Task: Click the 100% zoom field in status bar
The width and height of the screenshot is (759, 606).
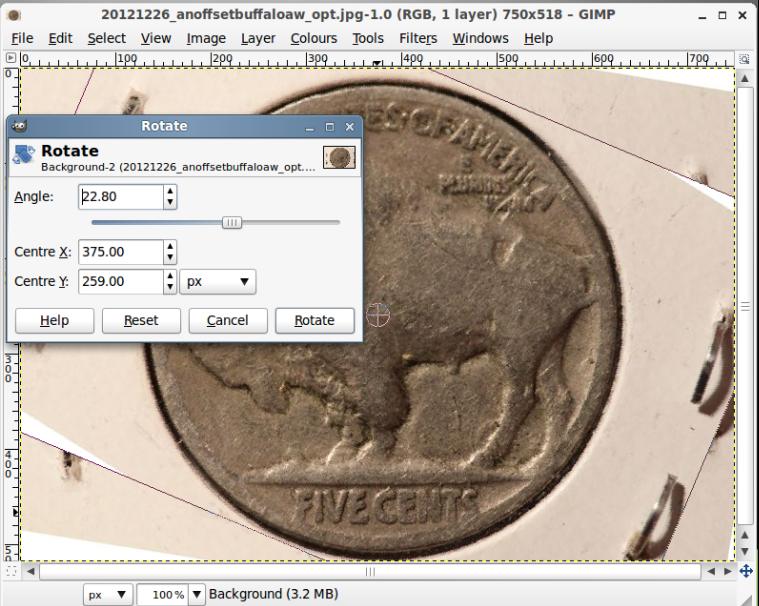Action: pyautogui.click(x=163, y=594)
